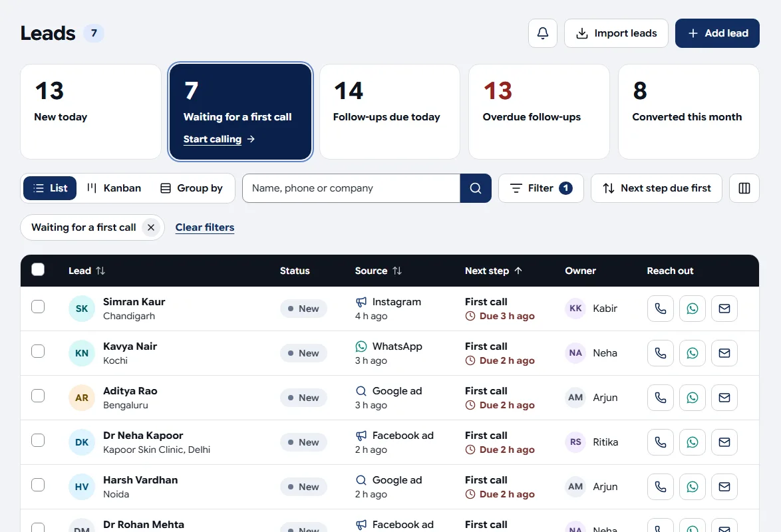The height and width of the screenshot is (532, 781).
Task: Click the Add lead button
Action: [x=717, y=33]
